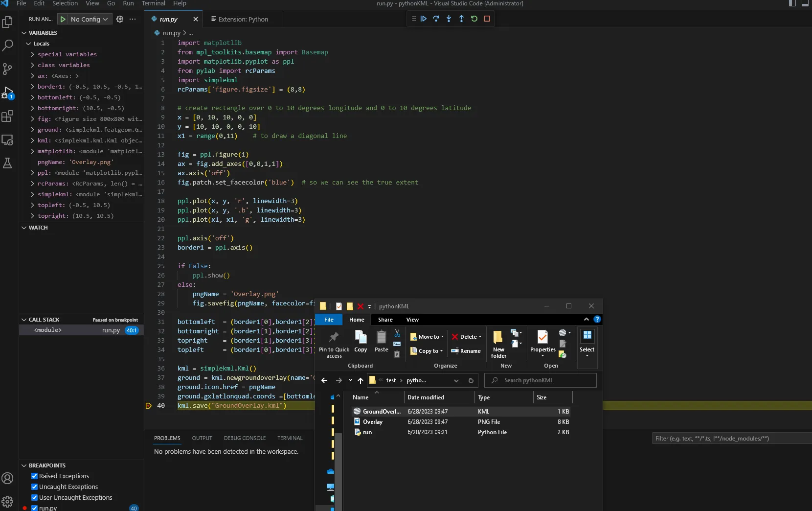Click the New folder button
Image resolution: width=812 pixels, height=511 pixels.
coord(498,344)
